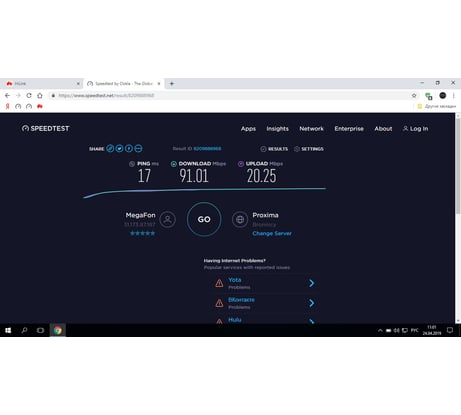The width and height of the screenshot is (461, 415).
Task: Show hidden system tray icons
Action: (380, 330)
